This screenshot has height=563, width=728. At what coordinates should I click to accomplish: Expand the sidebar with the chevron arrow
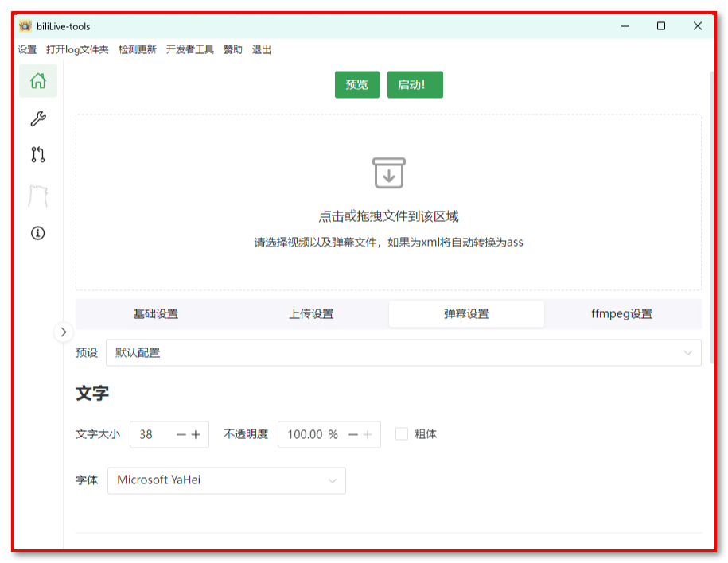[64, 332]
